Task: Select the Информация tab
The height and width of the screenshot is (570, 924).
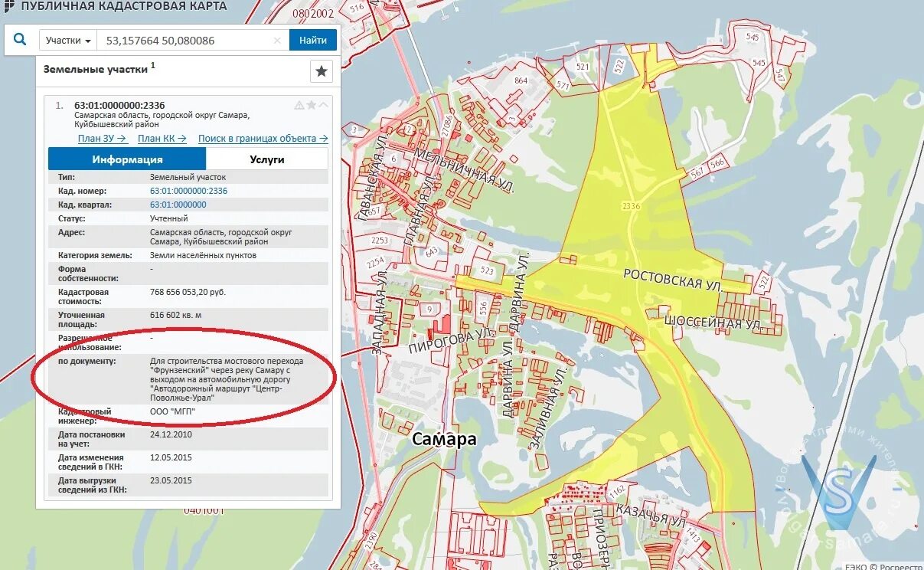Action: pos(126,159)
